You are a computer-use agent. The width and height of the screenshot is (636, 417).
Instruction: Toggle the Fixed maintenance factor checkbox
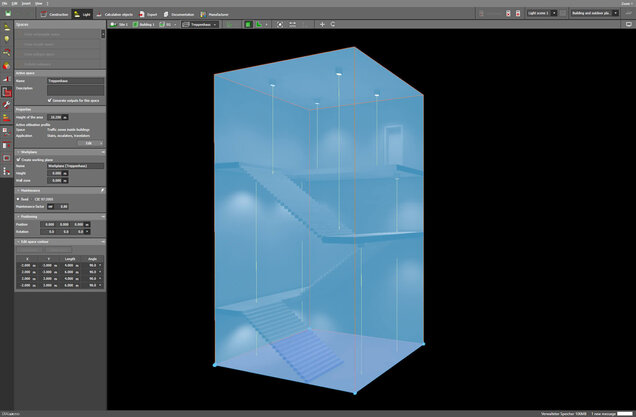coord(18,199)
